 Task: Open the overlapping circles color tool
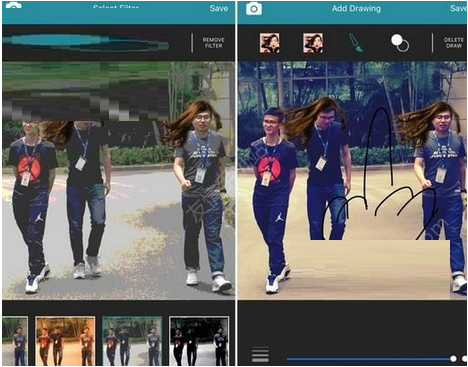[x=400, y=43]
